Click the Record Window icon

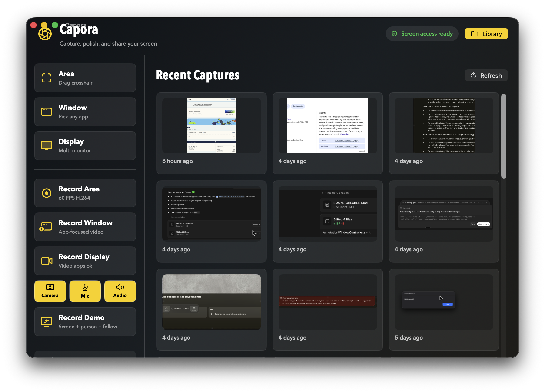(x=46, y=227)
